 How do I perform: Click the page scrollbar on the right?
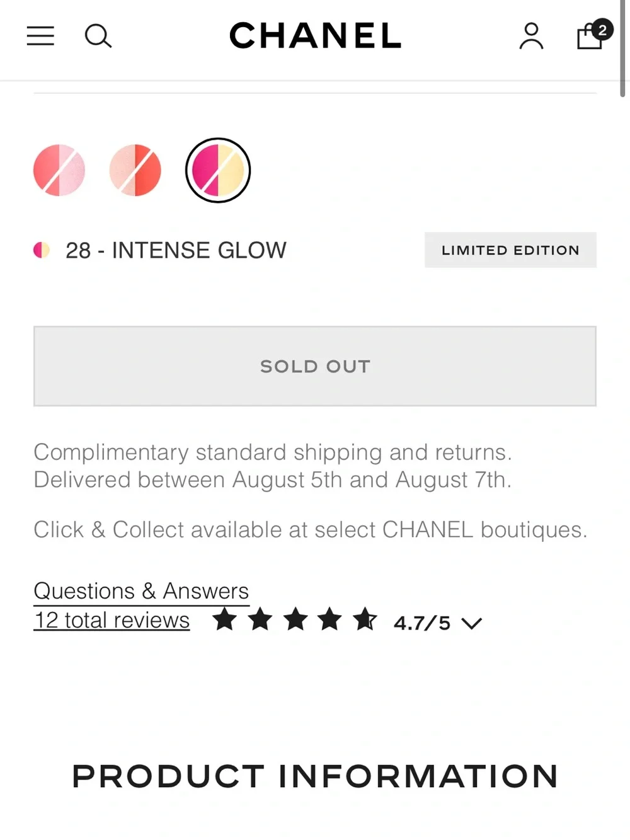point(623,49)
